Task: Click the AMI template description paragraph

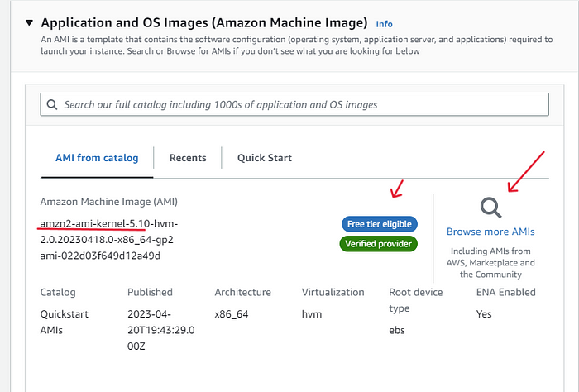Action: 296,45
